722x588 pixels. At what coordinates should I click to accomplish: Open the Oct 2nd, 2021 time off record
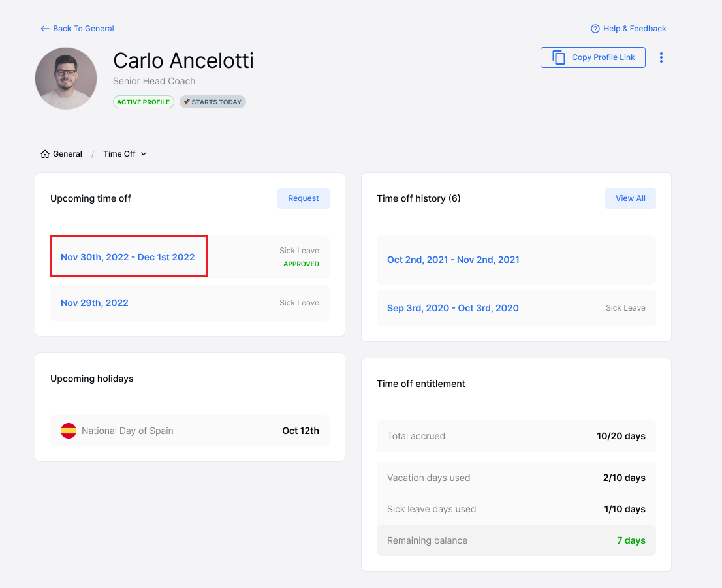[x=453, y=260]
